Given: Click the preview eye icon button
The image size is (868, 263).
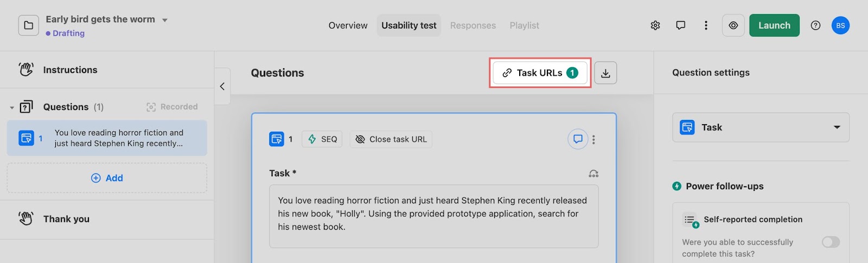Looking at the screenshot, I should 733,25.
